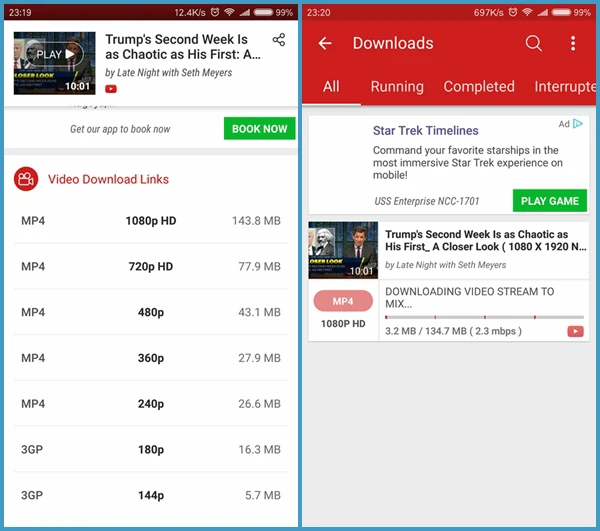Choose the MP4 240p download link
Screen dimensions: 600x531
pyautogui.click(x=151, y=404)
